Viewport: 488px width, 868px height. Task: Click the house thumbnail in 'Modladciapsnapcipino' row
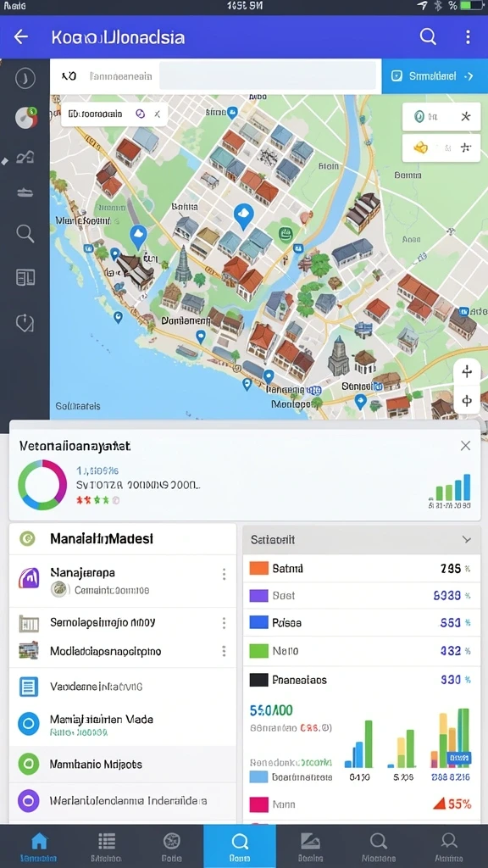pyautogui.click(x=29, y=650)
